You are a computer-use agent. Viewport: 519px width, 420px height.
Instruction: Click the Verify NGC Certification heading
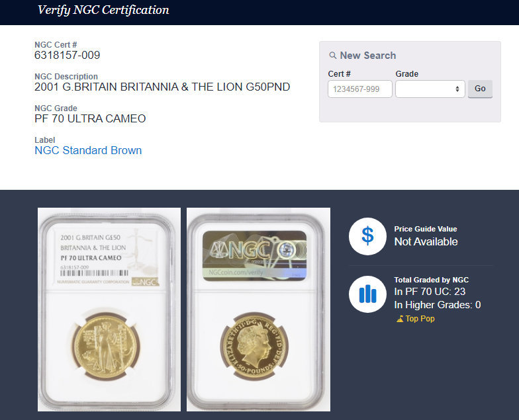[x=103, y=10]
